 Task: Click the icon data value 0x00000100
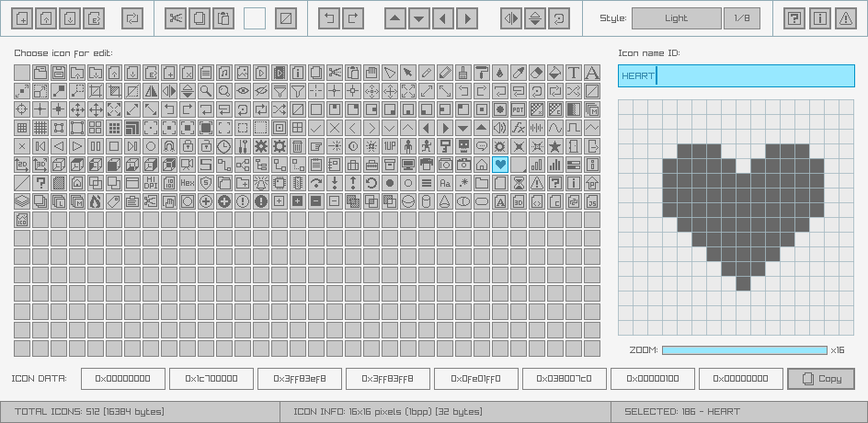pos(653,379)
